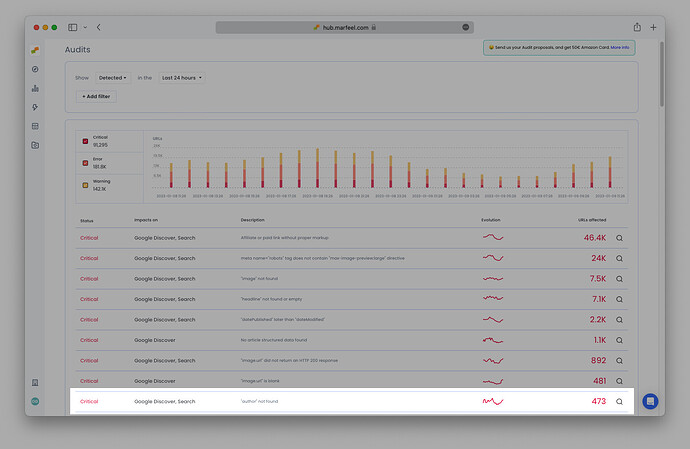Screen dimensions: 690x449
Task: Open a new Safari tab
Action: (653, 27)
